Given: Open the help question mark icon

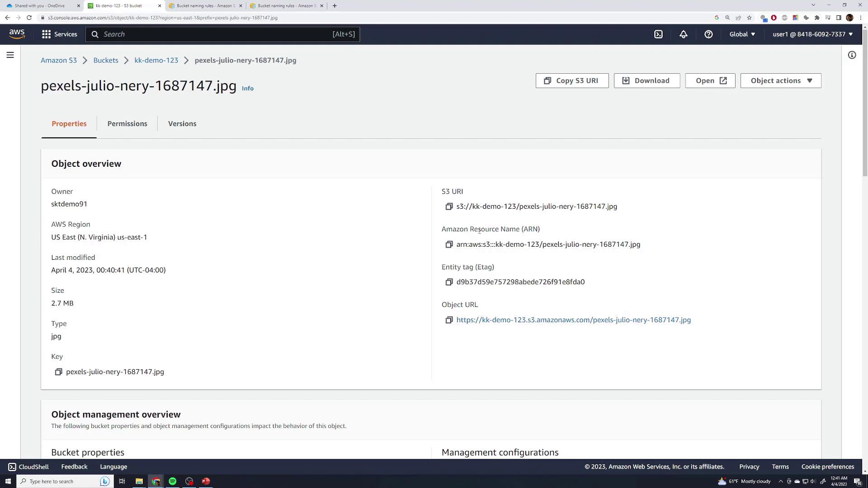Looking at the screenshot, I should (x=708, y=34).
